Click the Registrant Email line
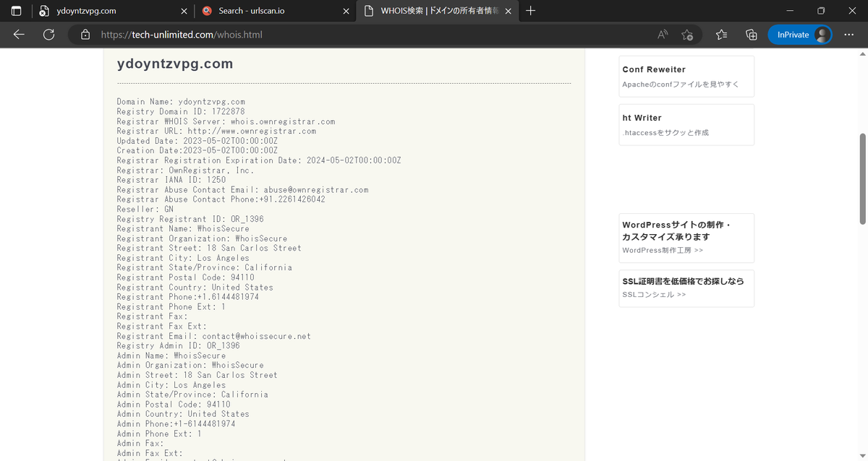The width and height of the screenshot is (868, 461). (214, 336)
